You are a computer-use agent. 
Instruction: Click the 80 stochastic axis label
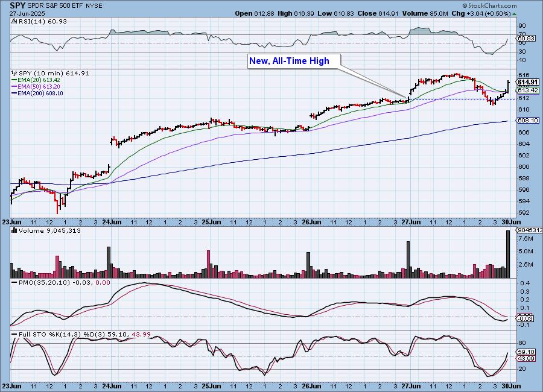point(522,343)
